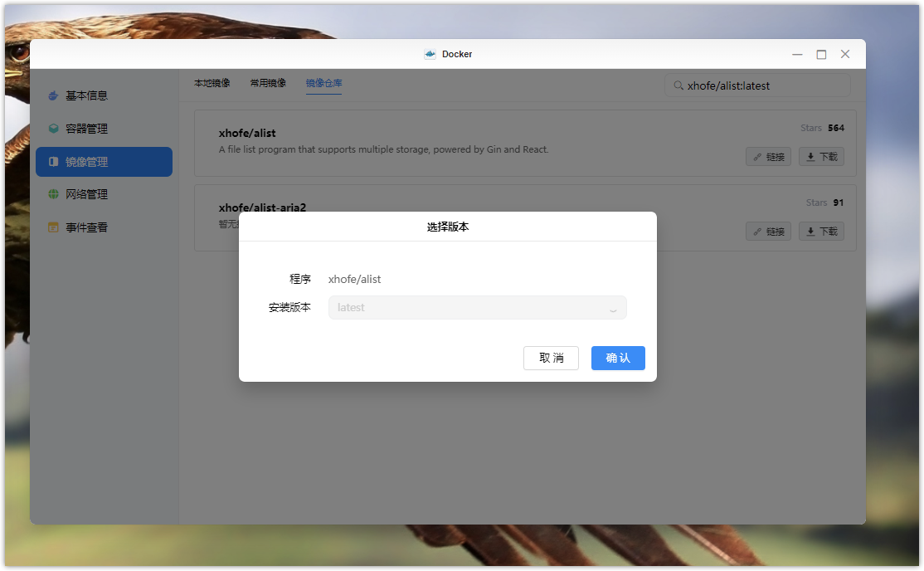Open the 安装版本 version dropdown
The height and width of the screenshot is (571, 924).
point(477,307)
